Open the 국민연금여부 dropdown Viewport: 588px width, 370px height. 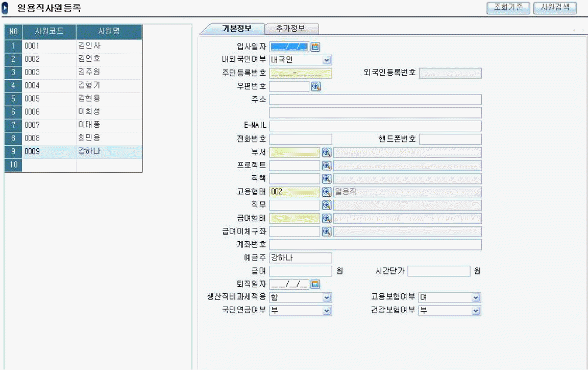(x=327, y=310)
